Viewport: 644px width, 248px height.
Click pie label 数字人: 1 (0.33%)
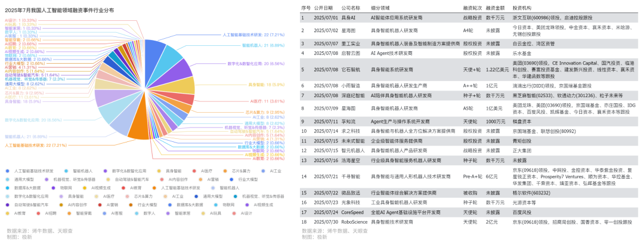pyautogui.click(x=20, y=32)
